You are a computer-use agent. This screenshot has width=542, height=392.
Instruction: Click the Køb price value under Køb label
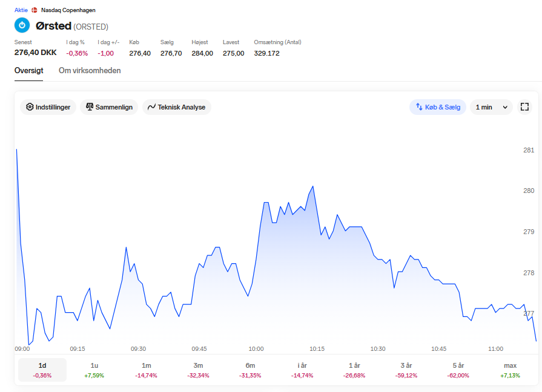tap(140, 53)
